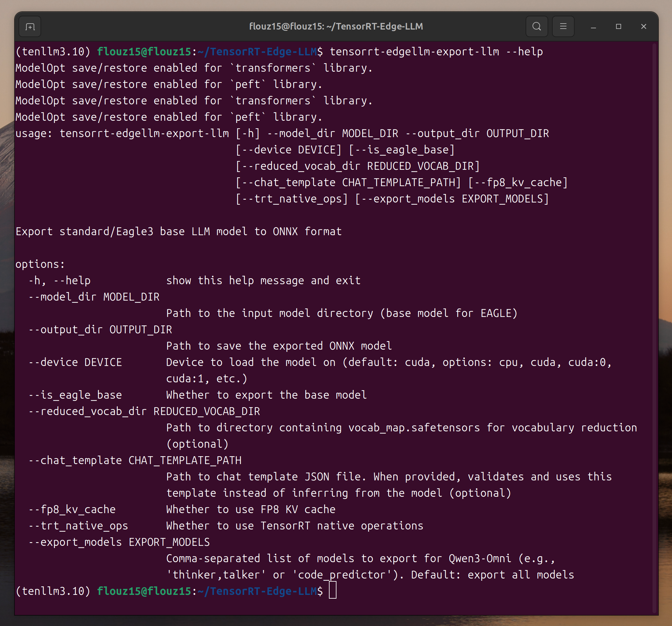This screenshot has height=626, width=672.
Task: Click "Whether to export the base model"
Action: point(267,395)
